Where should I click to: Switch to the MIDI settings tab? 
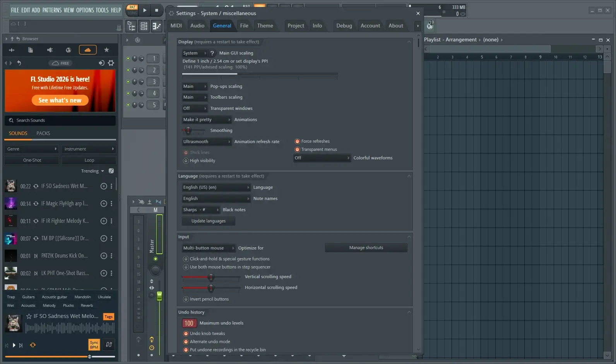point(176,26)
